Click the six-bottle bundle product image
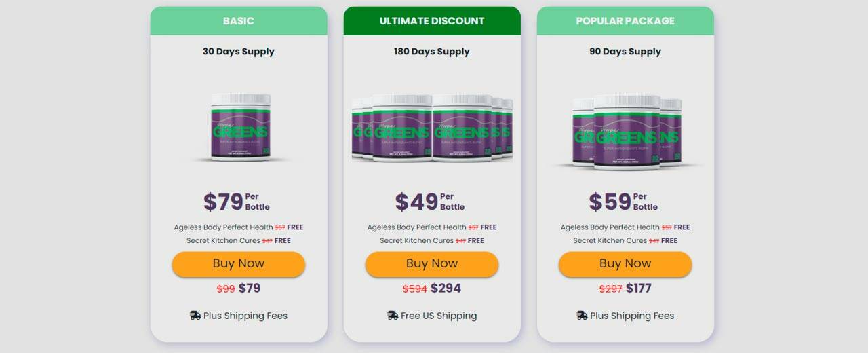The height and width of the screenshot is (353, 868). pos(432,128)
